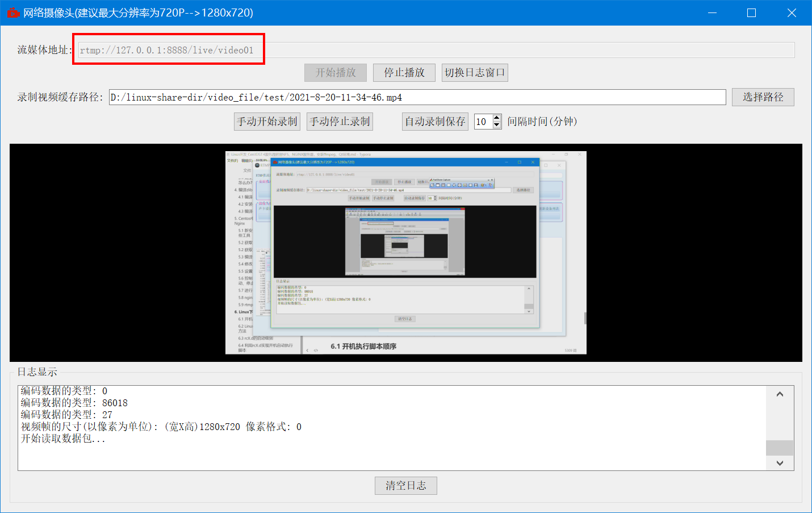Click the scrollbar thumb in the log panel

tap(780, 448)
